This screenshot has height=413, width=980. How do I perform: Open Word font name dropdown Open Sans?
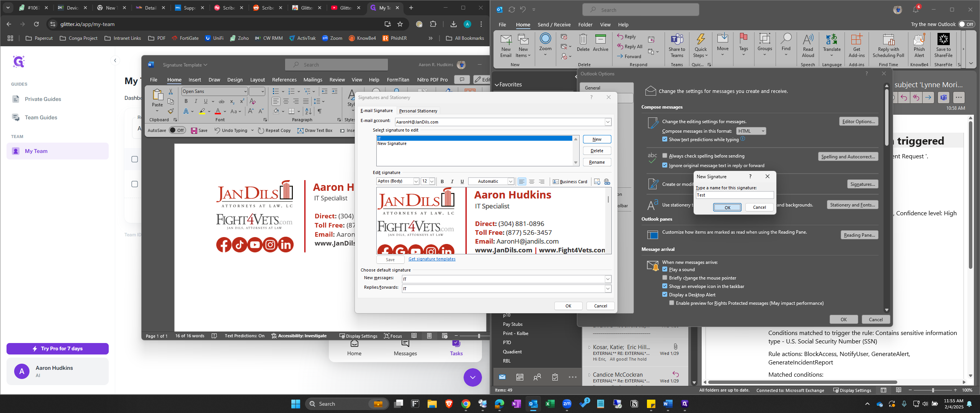(245, 91)
